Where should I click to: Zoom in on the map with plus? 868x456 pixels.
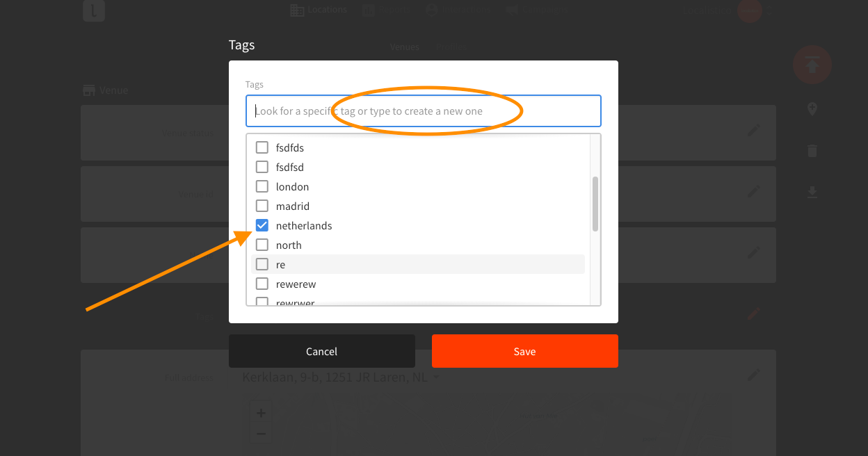(x=261, y=413)
